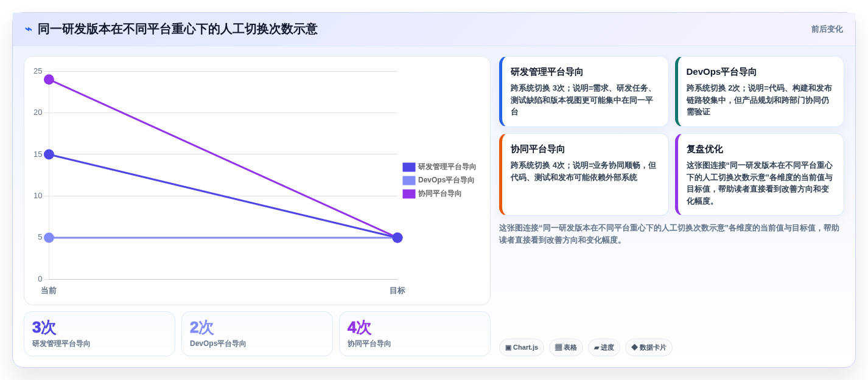Click the 进度 tag chip
The image size is (868, 380).
click(604, 348)
